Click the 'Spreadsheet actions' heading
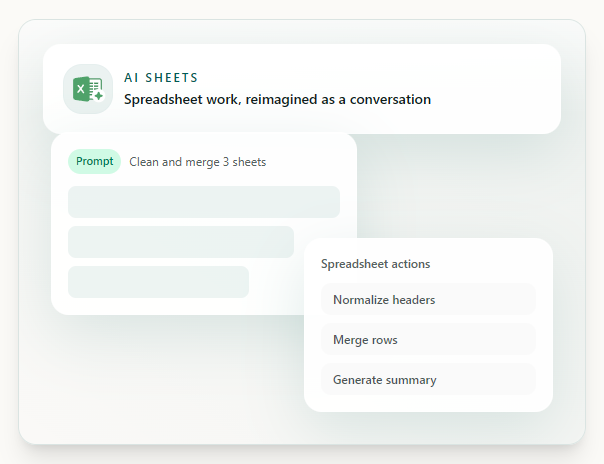 pyautogui.click(x=375, y=264)
